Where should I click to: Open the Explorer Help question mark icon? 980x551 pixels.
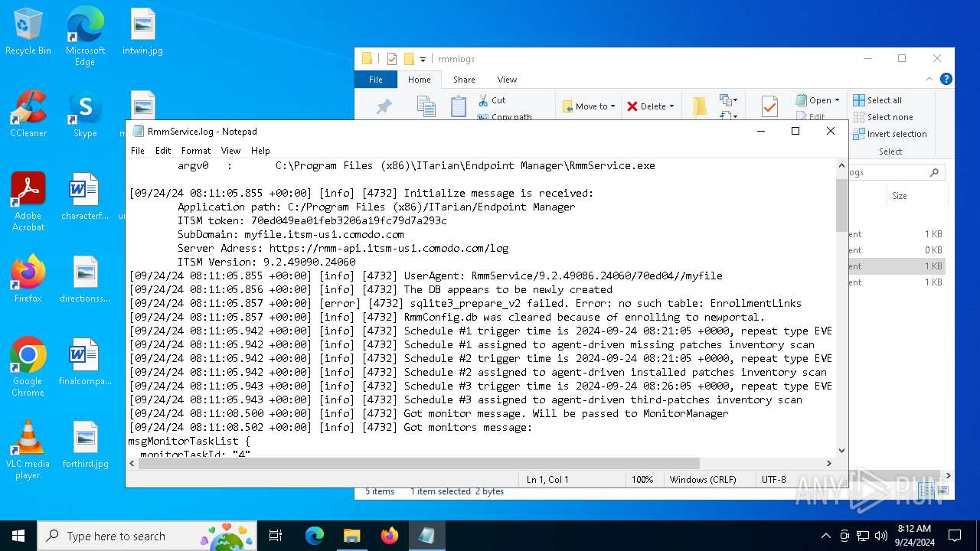[x=946, y=79]
